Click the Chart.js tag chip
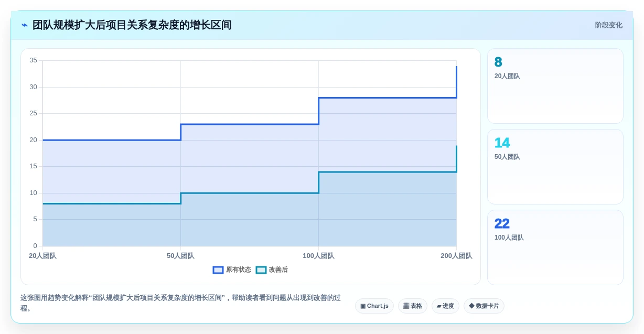Viewport: 644px width, 334px height. tap(374, 306)
